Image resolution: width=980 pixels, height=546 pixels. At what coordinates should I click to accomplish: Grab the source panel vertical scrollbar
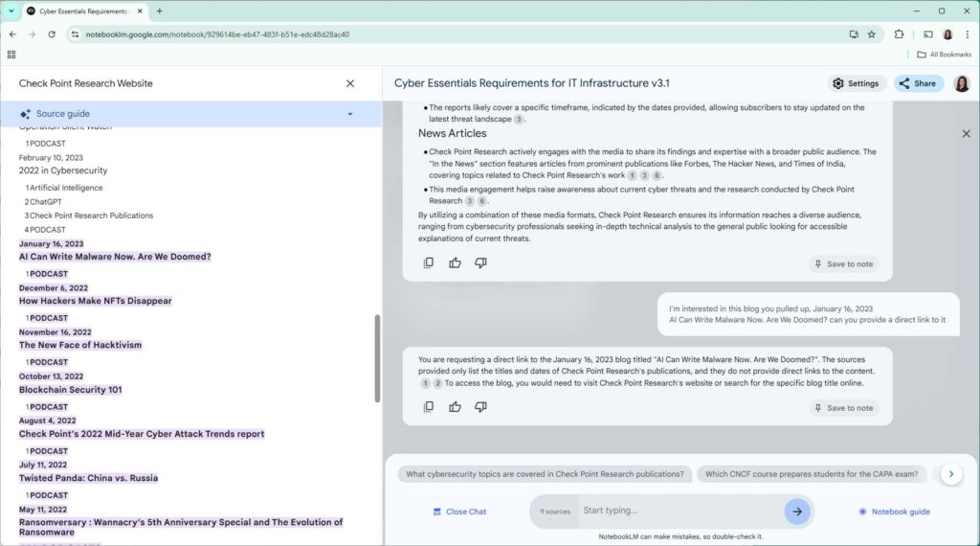[x=377, y=359]
